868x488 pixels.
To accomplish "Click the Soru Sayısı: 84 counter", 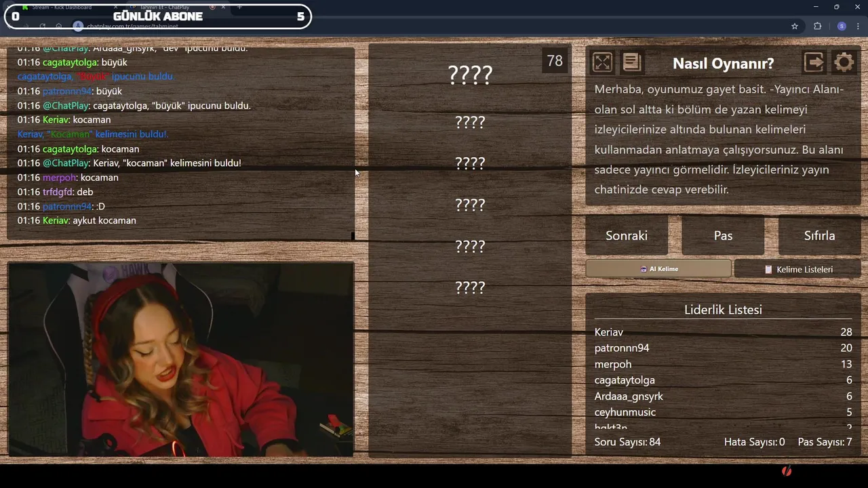I will (627, 442).
